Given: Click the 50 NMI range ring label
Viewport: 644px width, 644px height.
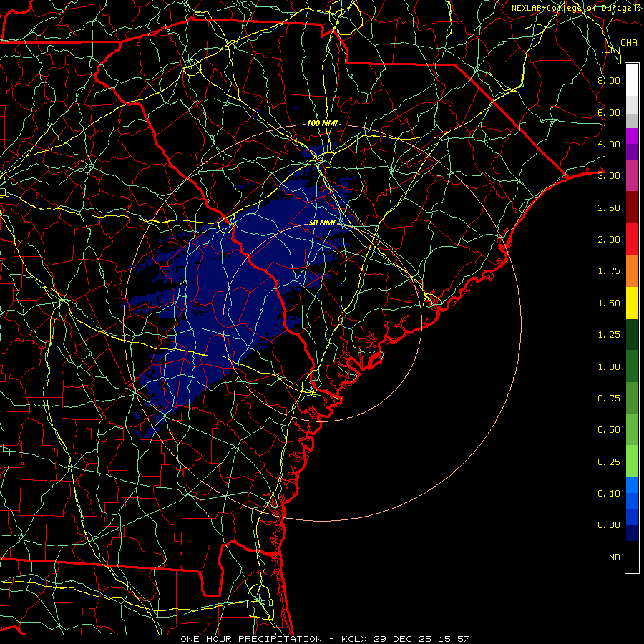Looking at the screenshot, I should pyautogui.click(x=322, y=223).
